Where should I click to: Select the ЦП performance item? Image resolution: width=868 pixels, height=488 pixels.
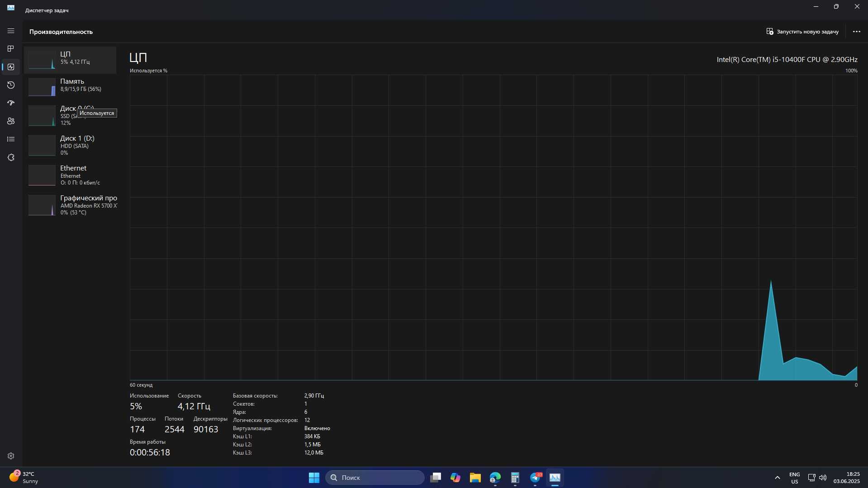click(70, 60)
